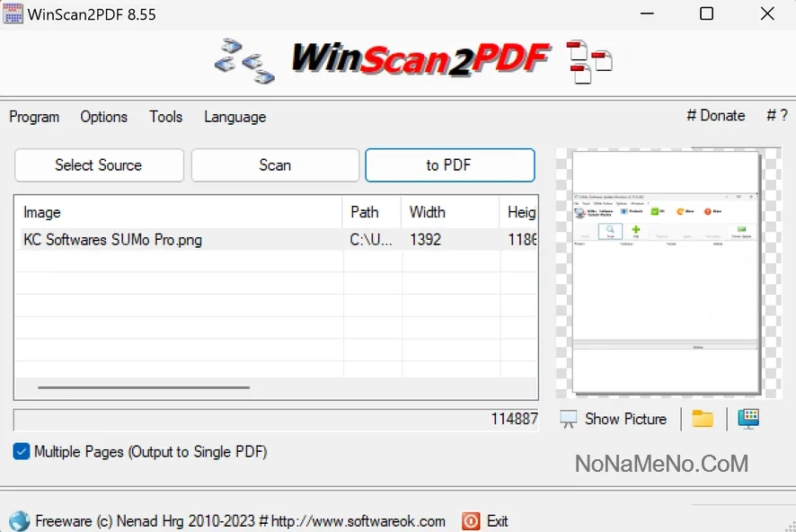Click the WinScan2PDF title bar app icon
Screen dimensions: 796x532
[13, 14]
